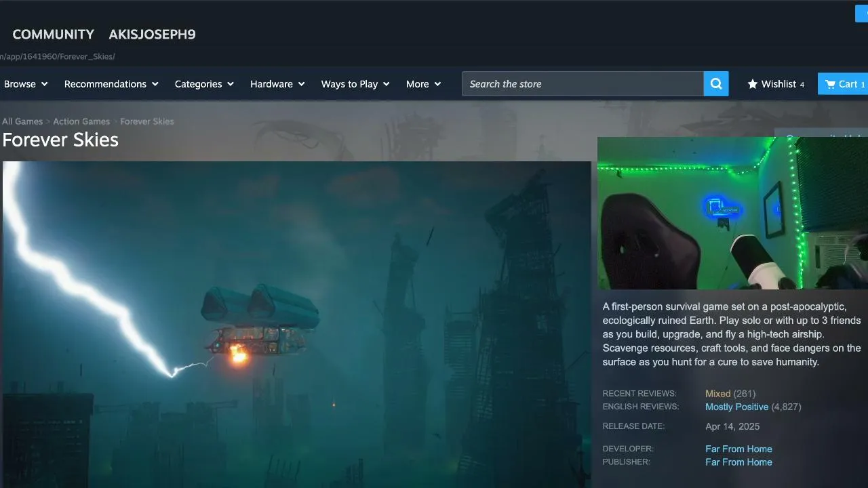View the Mostly Positive English reviews
Viewport: 868px width, 488px height.
click(x=737, y=407)
